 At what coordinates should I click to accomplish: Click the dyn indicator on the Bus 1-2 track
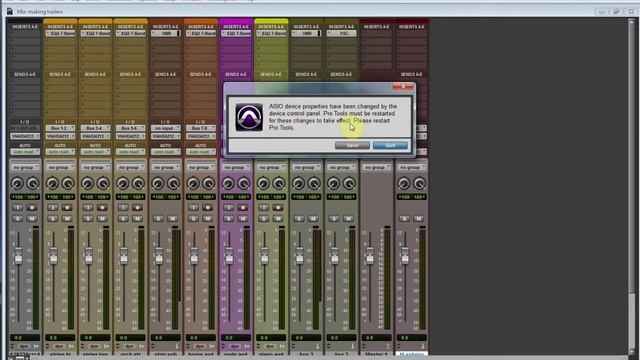pos(59,346)
